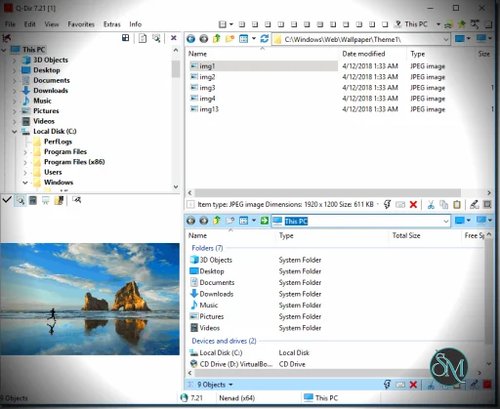Viewport: 500px width, 409px height.
Task: Collapse the Folders (7) group header
Action: tap(207, 248)
